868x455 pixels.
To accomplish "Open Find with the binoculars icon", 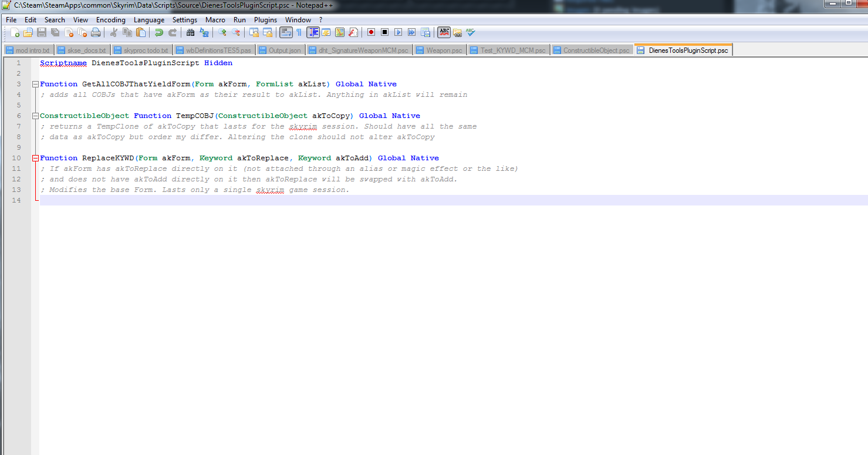I will [191, 32].
